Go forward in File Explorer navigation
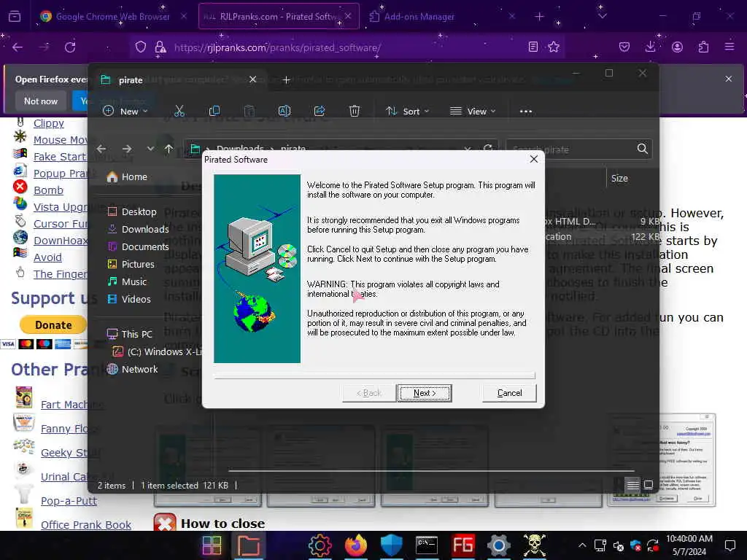Viewport: 747px width, 560px height. point(127,149)
